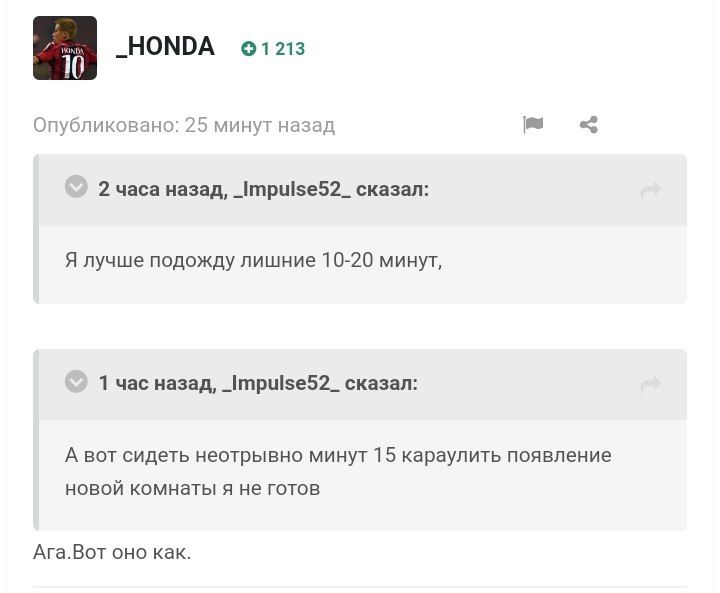Click the quoted text starting with 'А вот сидеть неотрывно'
This screenshot has width=720, height=593.
pos(338,455)
